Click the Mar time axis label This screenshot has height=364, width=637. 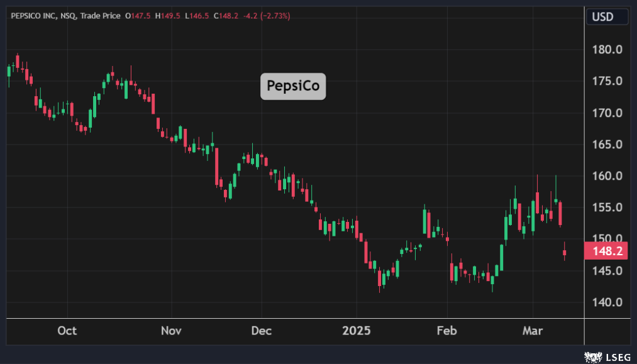(x=533, y=331)
